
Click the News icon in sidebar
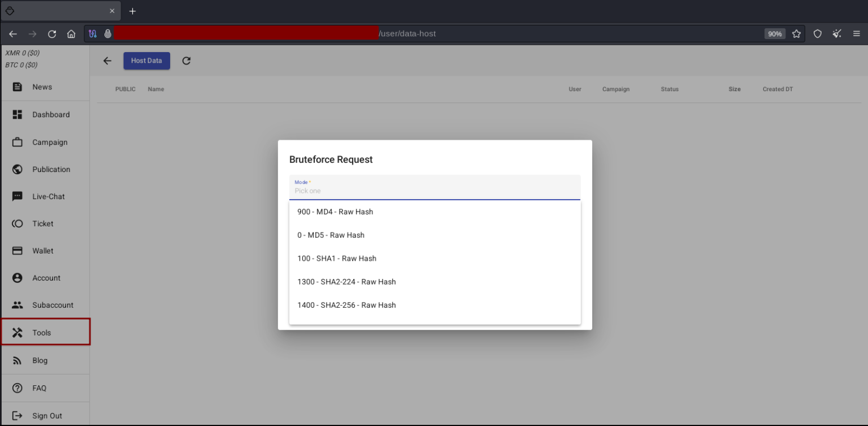tap(18, 87)
